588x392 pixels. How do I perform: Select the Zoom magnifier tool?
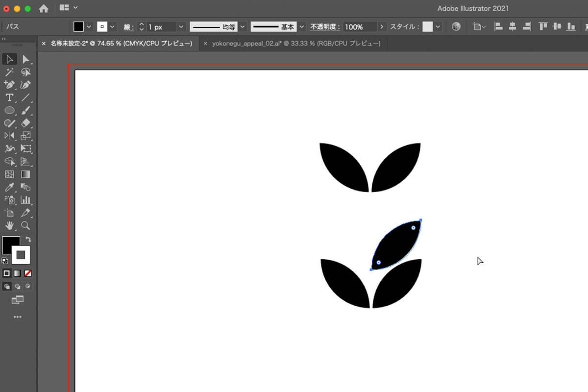[26, 225]
